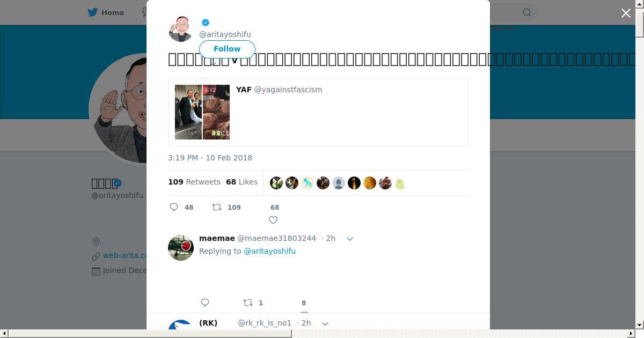Image resolution: width=644 pixels, height=338 pixels.
Task: Open the first liker's avatar in the row
Action: 276,183
